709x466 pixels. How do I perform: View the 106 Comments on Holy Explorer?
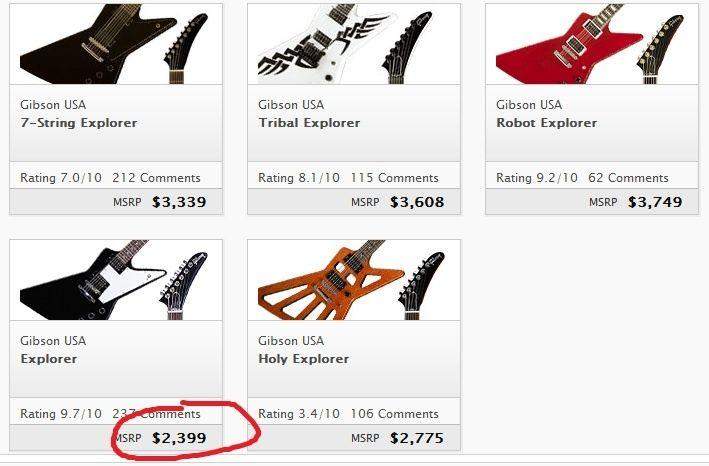click(394, 414)
